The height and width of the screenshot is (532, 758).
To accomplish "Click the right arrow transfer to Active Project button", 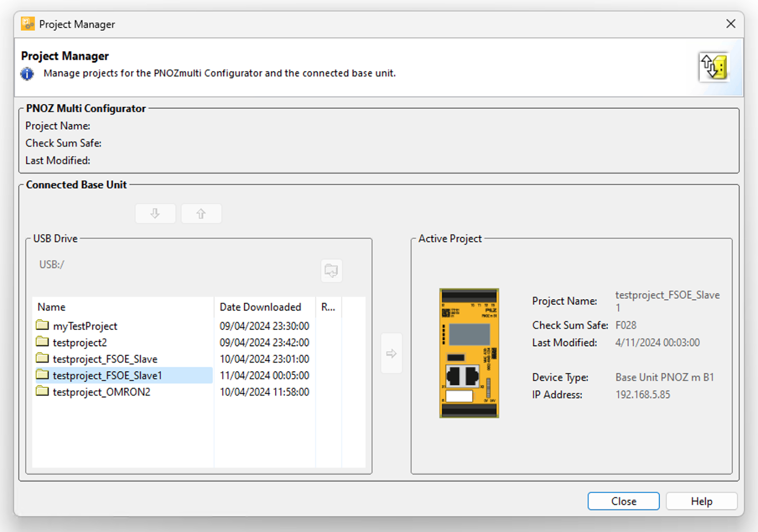I will click(391, 353).
